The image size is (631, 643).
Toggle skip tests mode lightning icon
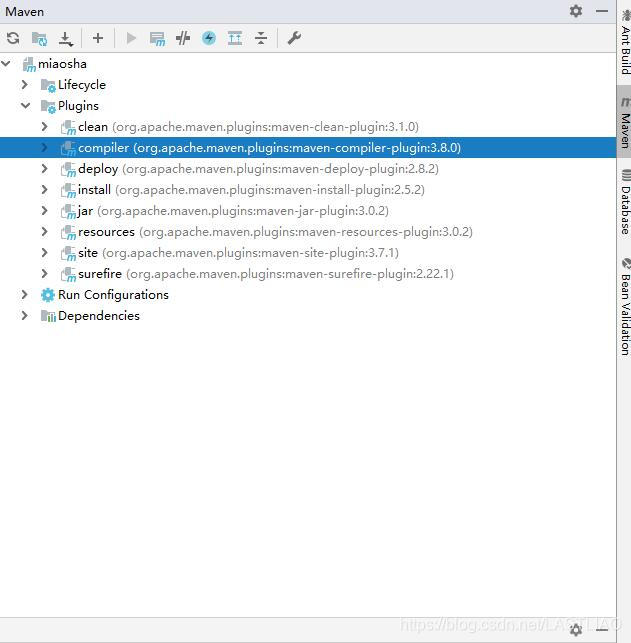click(209, 38)
